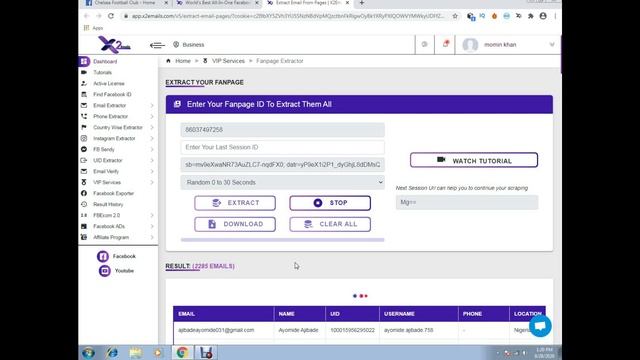Viewport: 640px width, 360px height.
Task: Click the STOP button
Action: tap(330, 203)
